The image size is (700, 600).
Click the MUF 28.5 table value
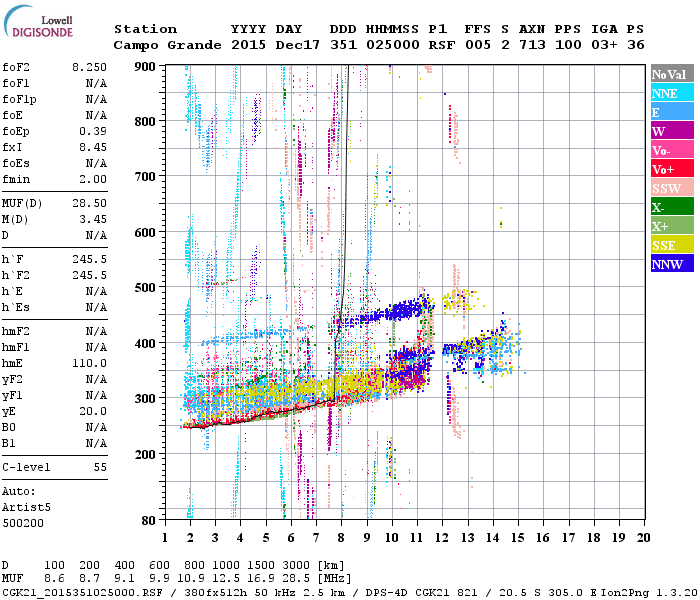point(296,579)
